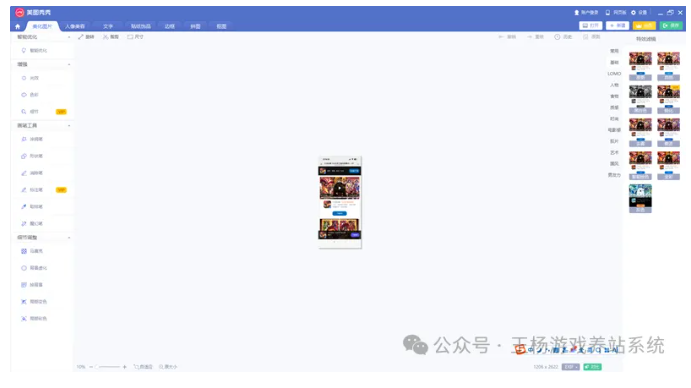Screen dimensions: 691x388
Task: Switch to the 美化图片 tab
Action: [x=42, y=26]
